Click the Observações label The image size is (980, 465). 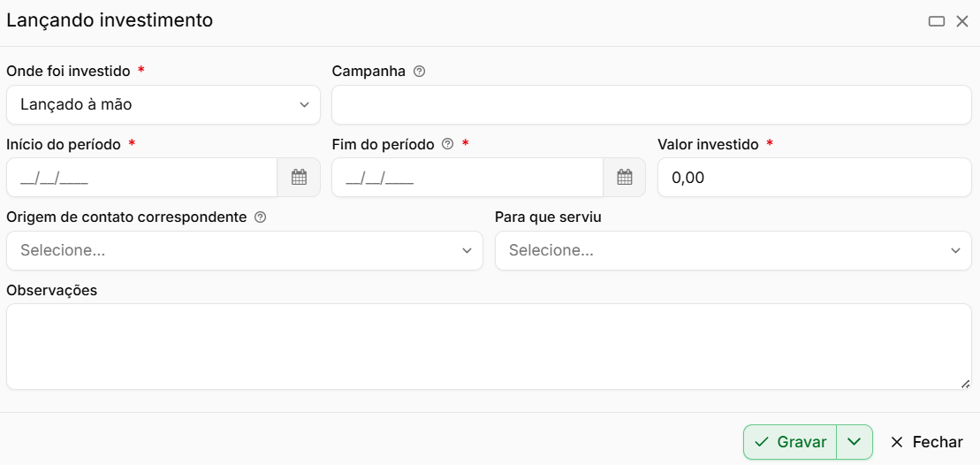point(52,290)
